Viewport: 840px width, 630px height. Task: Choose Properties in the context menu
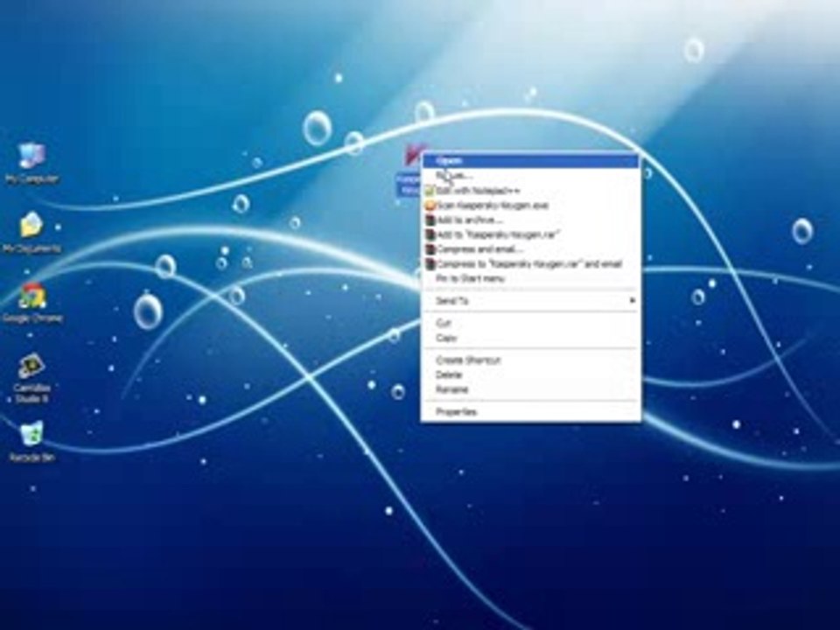pos(531,412)
